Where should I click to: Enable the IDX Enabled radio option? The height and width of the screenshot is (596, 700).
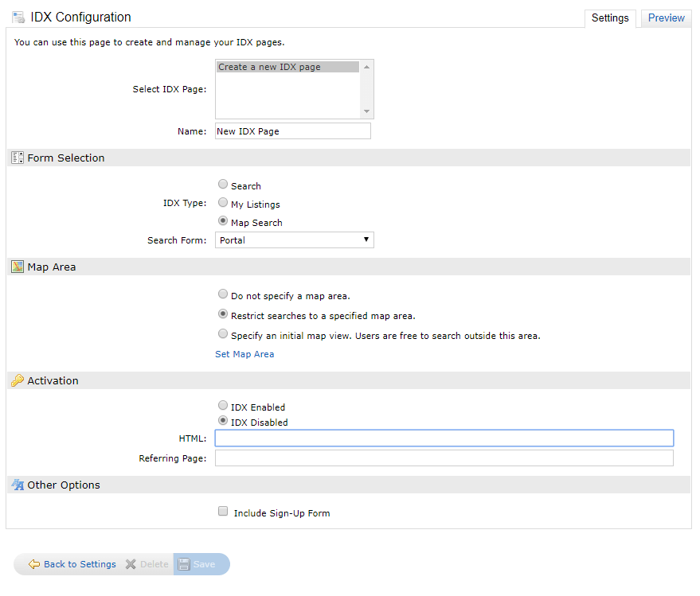click(x=223, y=405)
